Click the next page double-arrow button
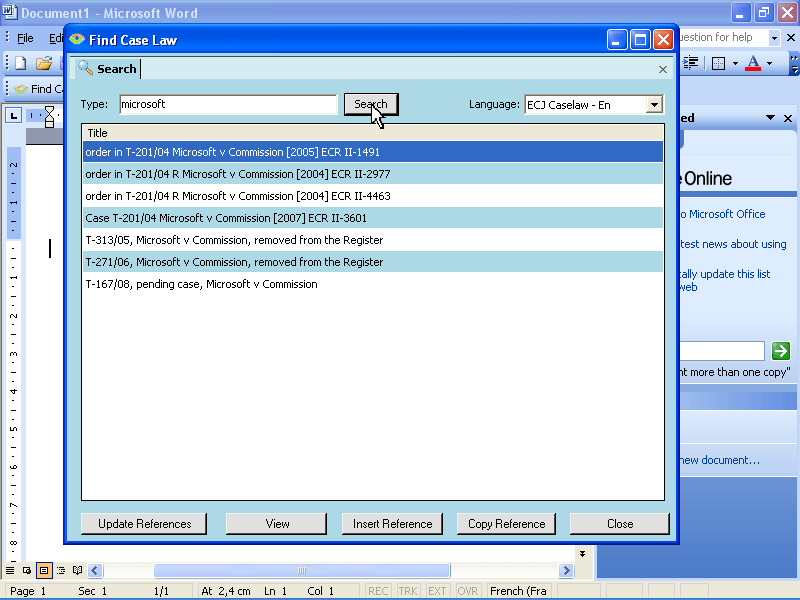The height and width of the screenshot is (600, 800). 583,554
